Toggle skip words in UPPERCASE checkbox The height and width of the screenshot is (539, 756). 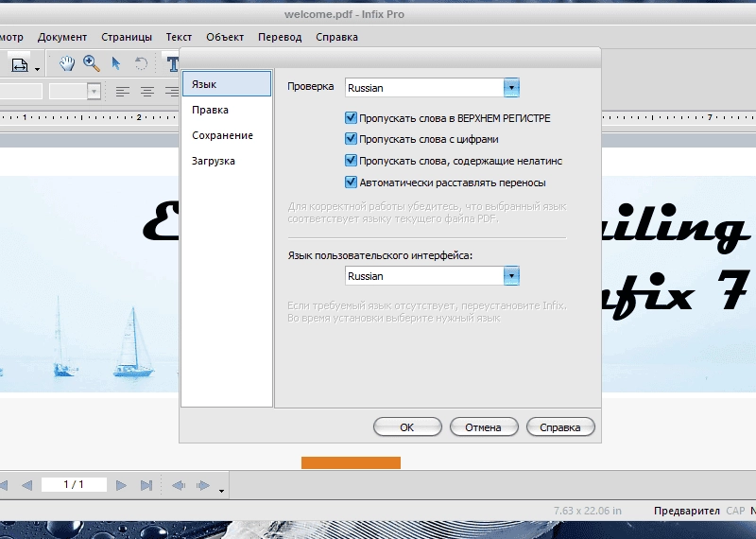[x=351, y=118]
